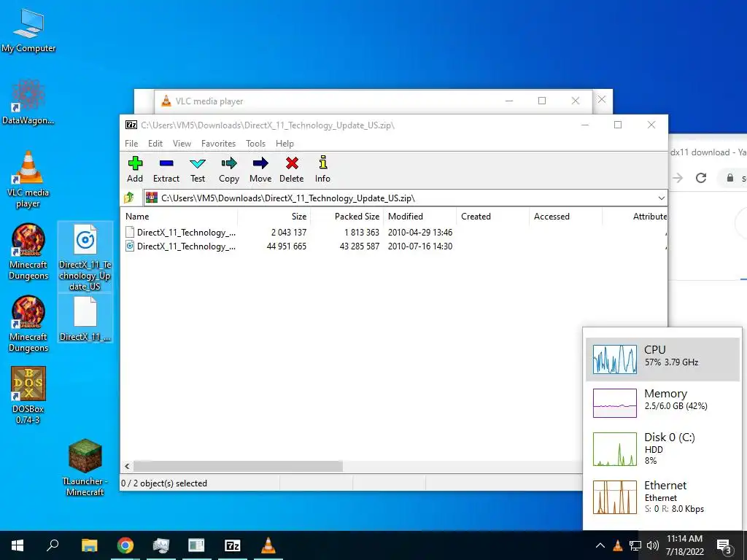Click the '0 / 2 object(s) selected' status text

(164, 483)
